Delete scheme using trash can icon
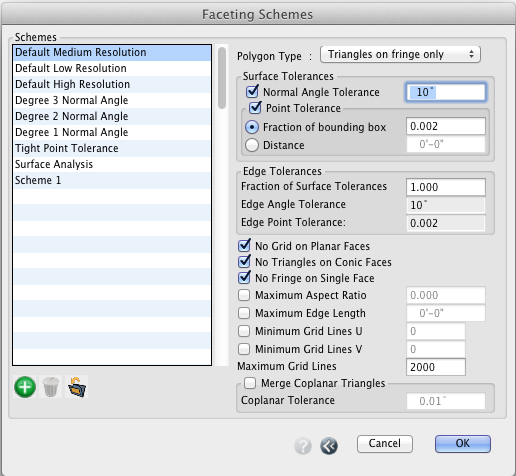This screenshot has width=516, height=476. coord(51,387)
